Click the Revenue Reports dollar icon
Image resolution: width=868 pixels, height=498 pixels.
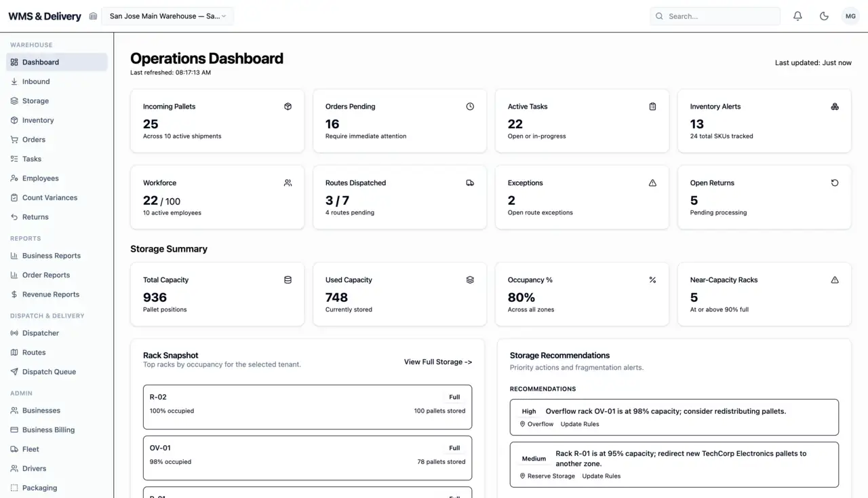pyautogui.click(x=14, y=294)
